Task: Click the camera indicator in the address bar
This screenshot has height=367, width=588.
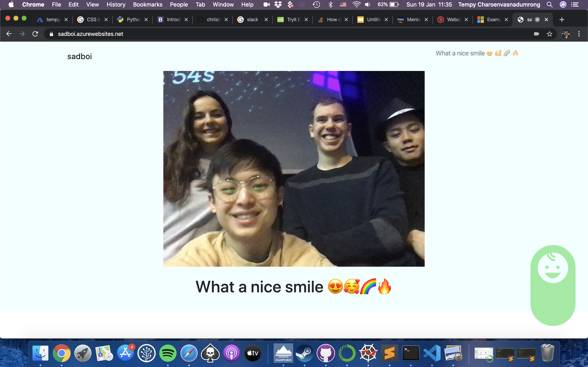Action: pos(537,34)
